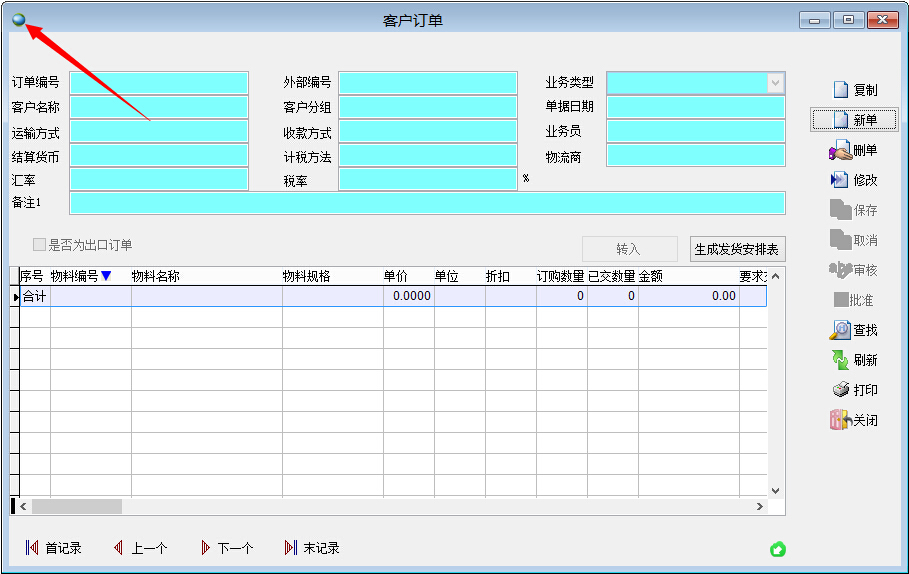Screen dimensions: 909x574
Task: Click the 复制 (Copy) document icon
Action: [x=841, y=90]
